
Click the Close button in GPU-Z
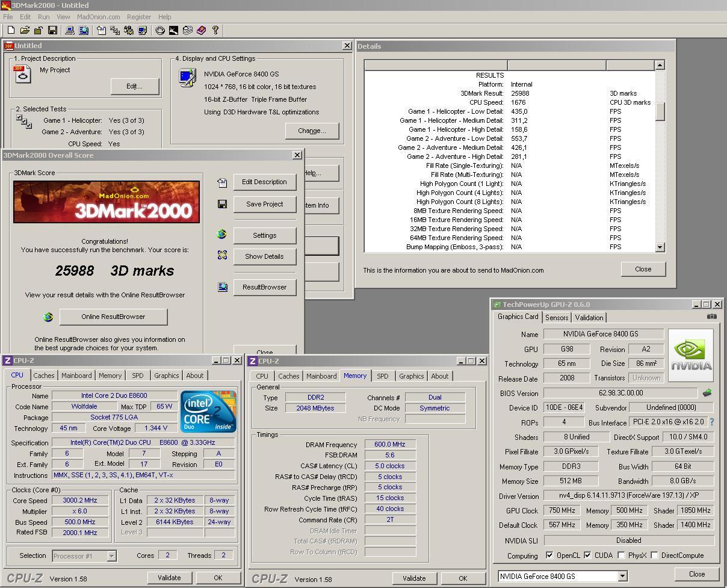coord(697,574)
